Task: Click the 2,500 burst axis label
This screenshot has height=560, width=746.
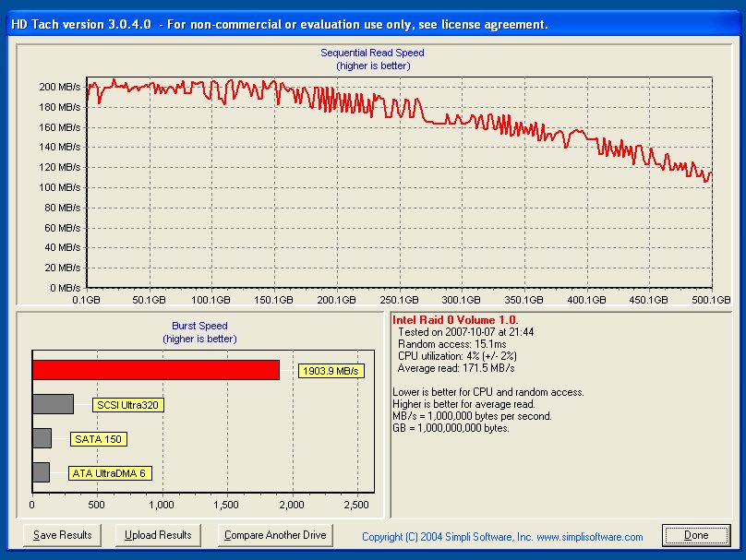Action: coord(356,505)
